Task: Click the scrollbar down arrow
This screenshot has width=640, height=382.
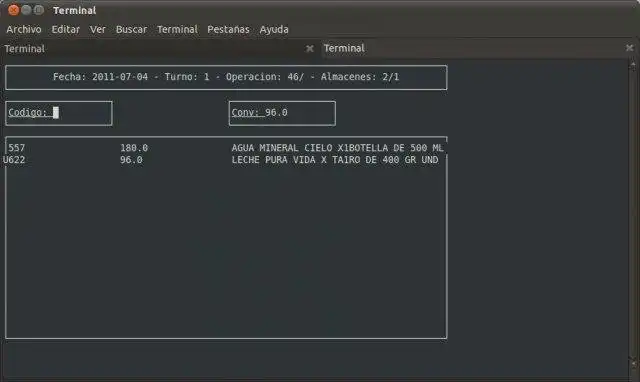Action: click(x=633, y=363)
